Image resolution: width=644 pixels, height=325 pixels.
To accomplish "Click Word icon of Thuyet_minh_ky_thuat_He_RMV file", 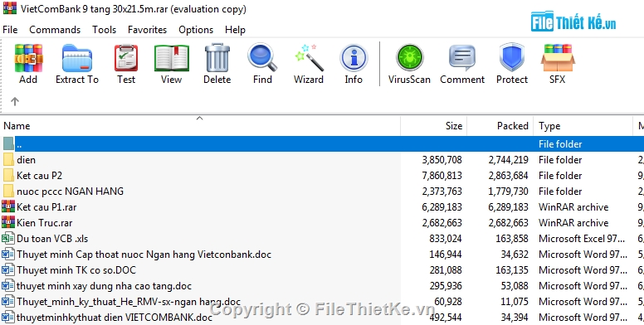I will (x=8, y=302).
